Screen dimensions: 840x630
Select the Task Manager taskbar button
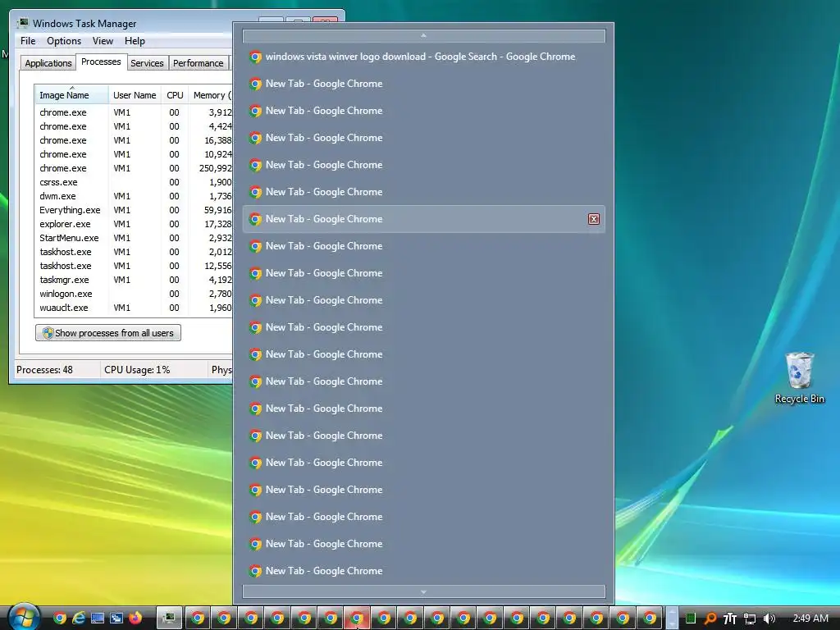point(169,619)
